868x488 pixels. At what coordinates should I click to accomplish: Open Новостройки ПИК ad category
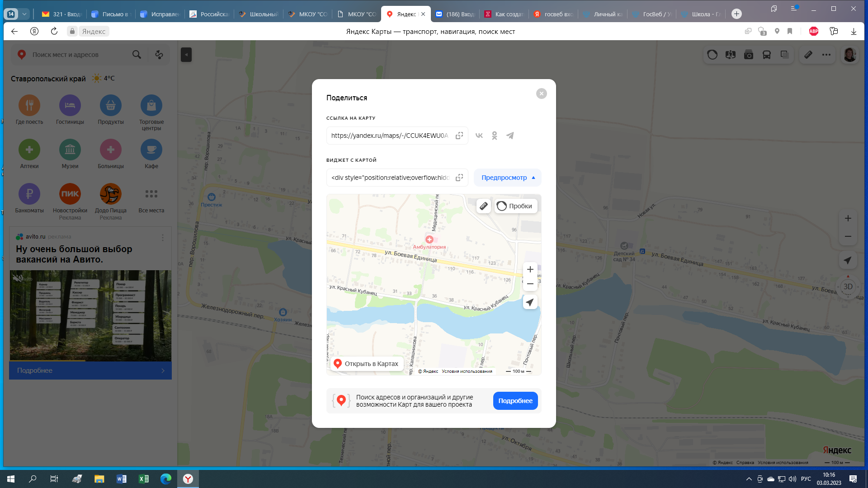click(x=70, y=202)
